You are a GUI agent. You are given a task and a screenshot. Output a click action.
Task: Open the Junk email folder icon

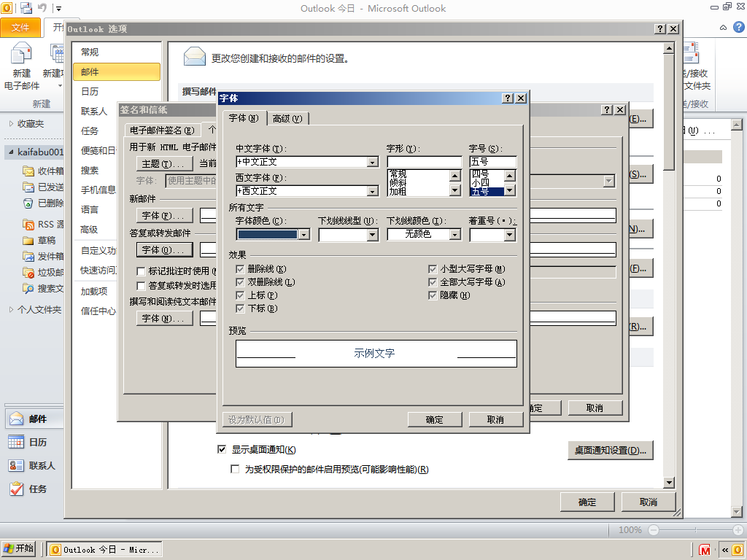[28, 273]
